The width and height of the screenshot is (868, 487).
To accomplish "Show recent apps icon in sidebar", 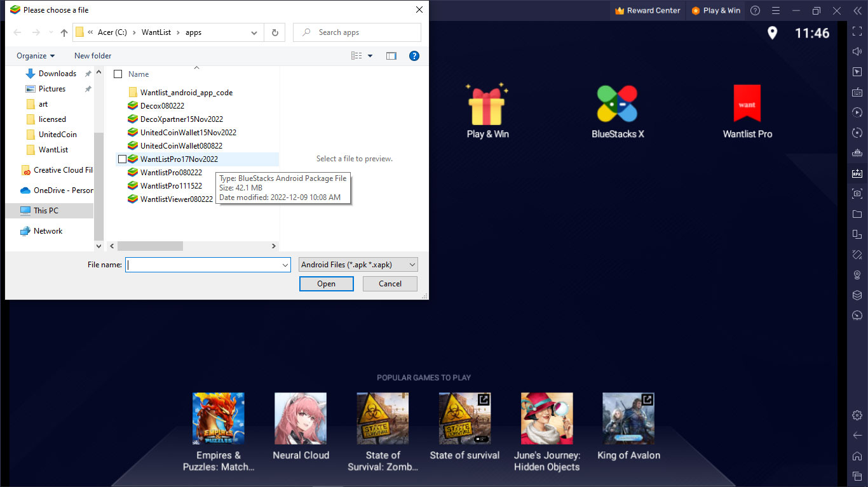I will [x=857, y=476].
